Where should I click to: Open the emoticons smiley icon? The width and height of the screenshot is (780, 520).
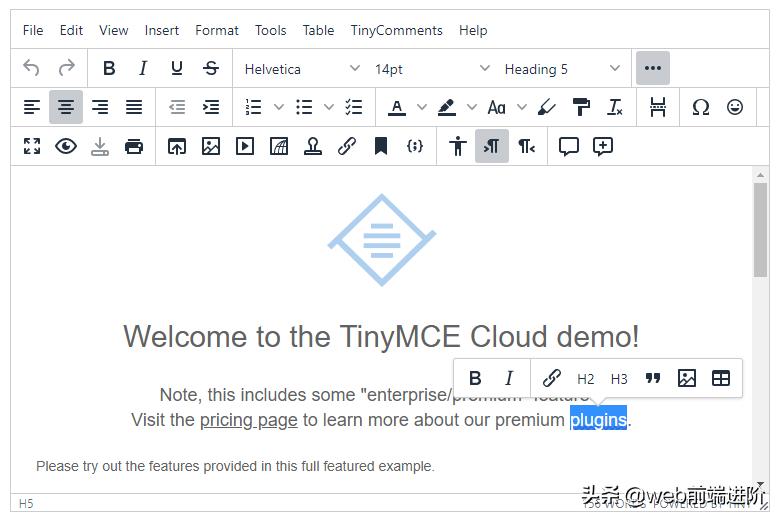point(735,107)
